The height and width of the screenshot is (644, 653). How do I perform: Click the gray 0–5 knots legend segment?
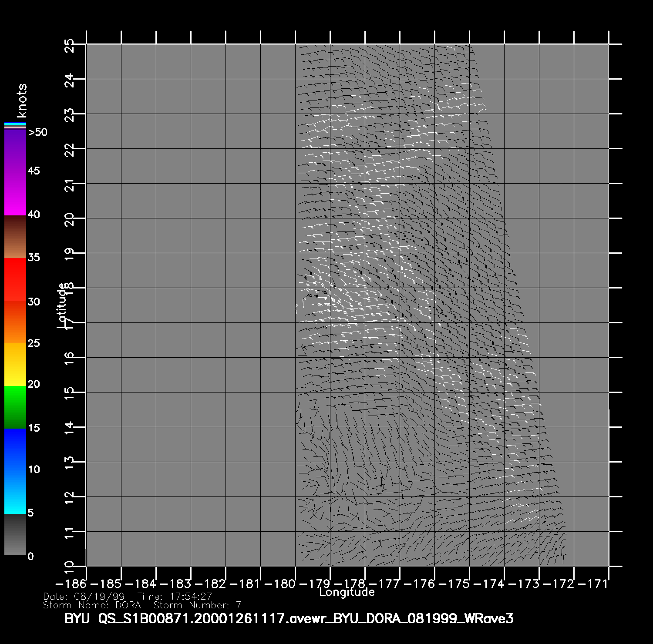[15, 534]
